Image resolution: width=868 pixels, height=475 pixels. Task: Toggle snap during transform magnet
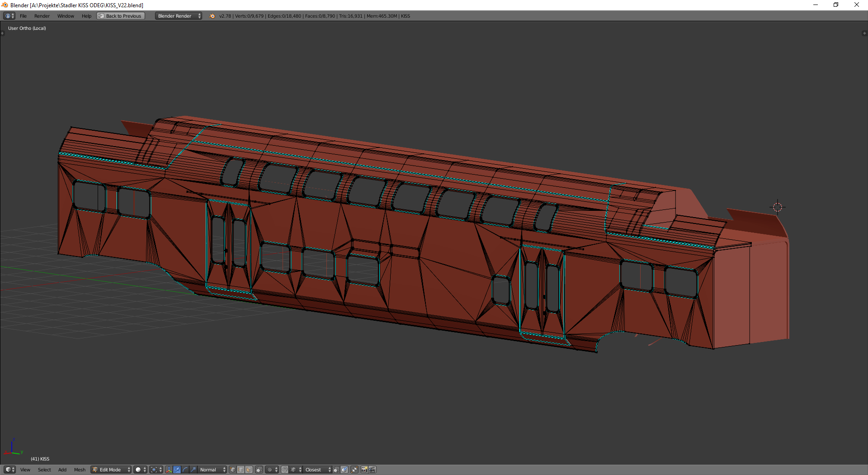point(285,470)
